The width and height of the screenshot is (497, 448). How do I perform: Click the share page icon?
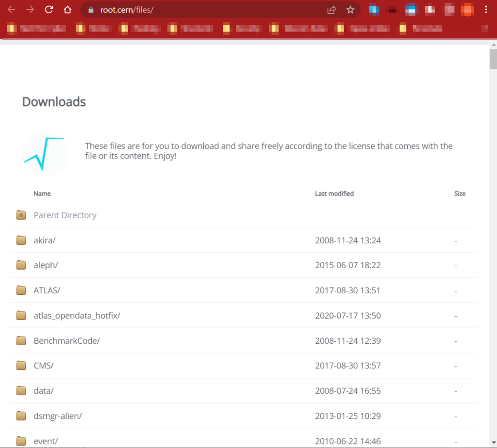coord(332,10)
